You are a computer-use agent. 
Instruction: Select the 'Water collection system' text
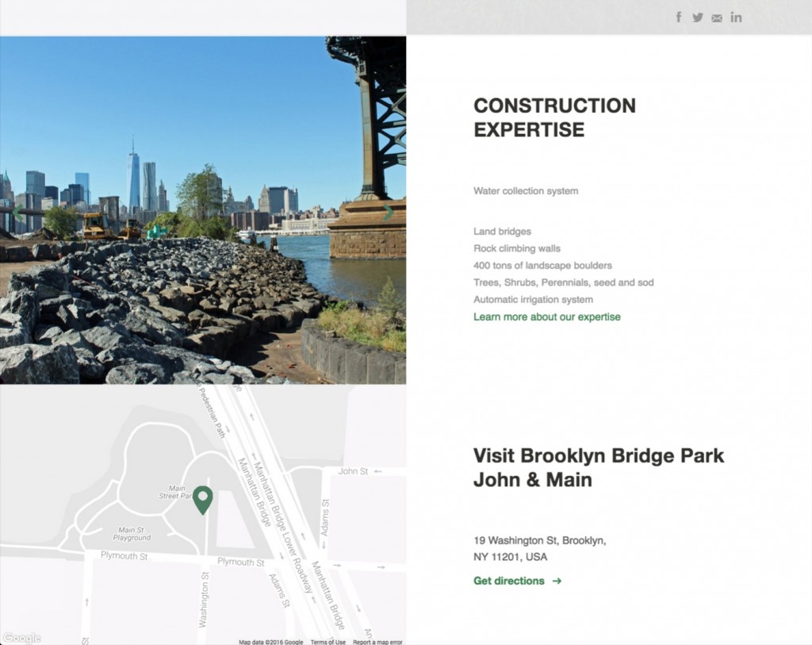coord(526,190)
